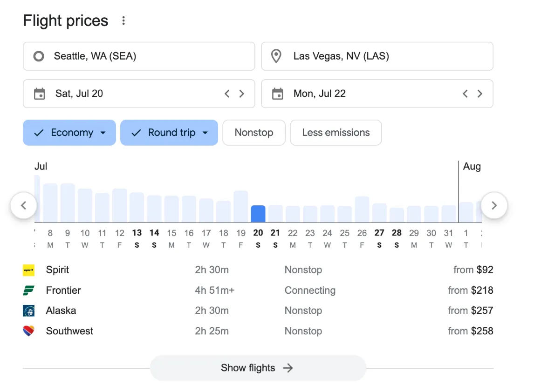
Task: Select the price bar for Jul 10
Action: point(85,205)
